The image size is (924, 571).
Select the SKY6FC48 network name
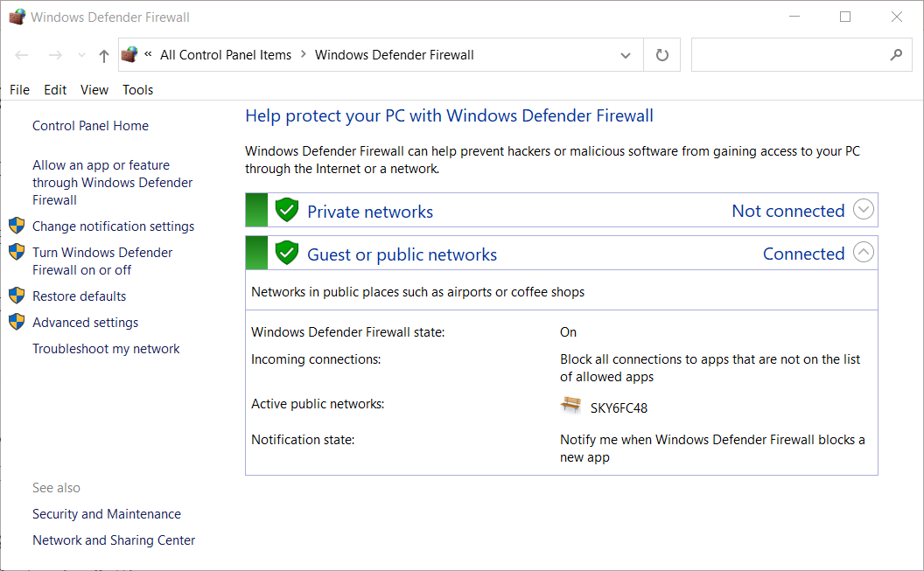tap(619, 408)
